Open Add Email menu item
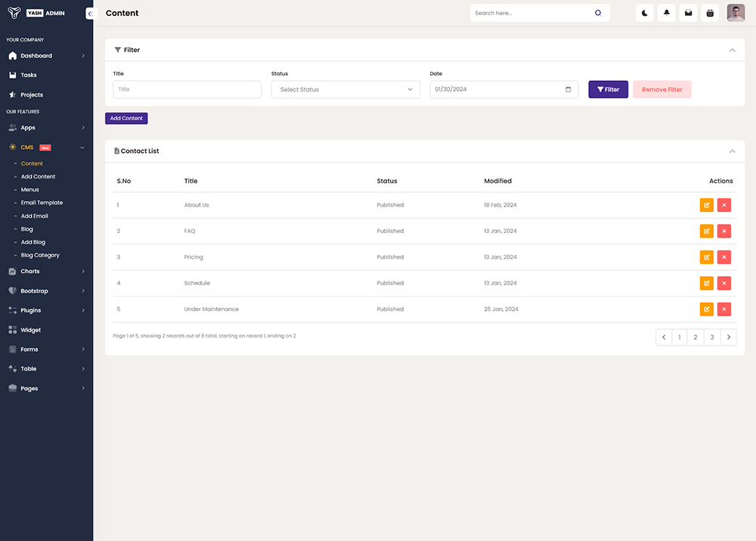Viewport: 756px width, 541px height. (34, 216)
